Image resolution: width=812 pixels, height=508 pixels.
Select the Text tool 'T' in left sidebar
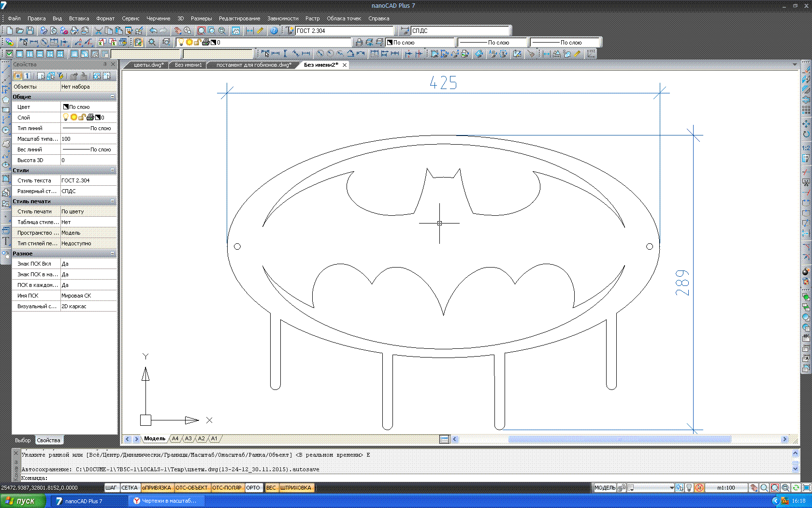pos(6,241)
